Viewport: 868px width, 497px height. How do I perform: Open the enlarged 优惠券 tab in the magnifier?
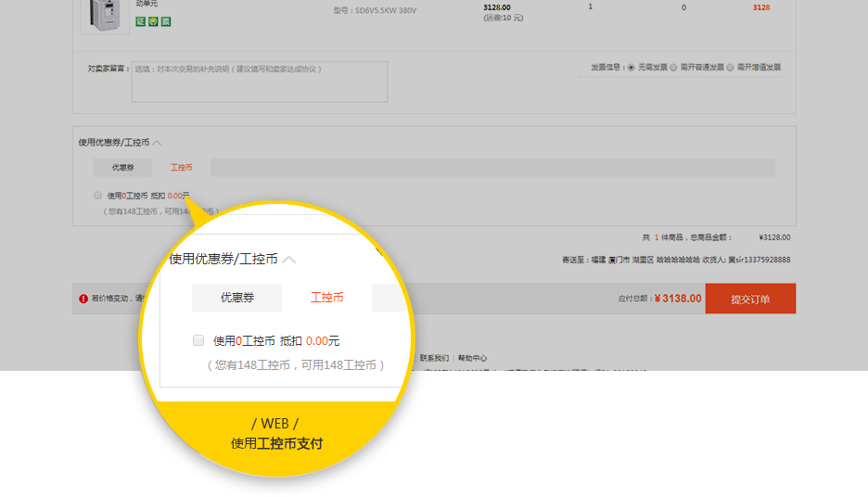[x=237, y=298]
